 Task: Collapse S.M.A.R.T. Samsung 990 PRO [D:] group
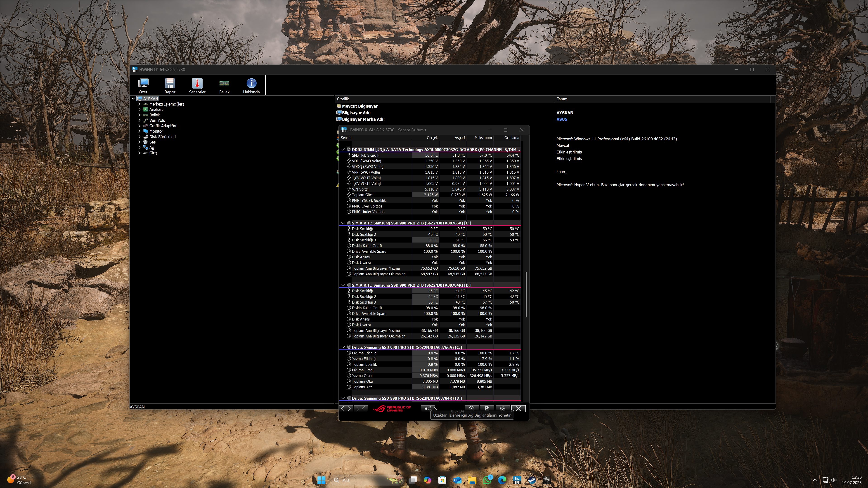[343, 285]
